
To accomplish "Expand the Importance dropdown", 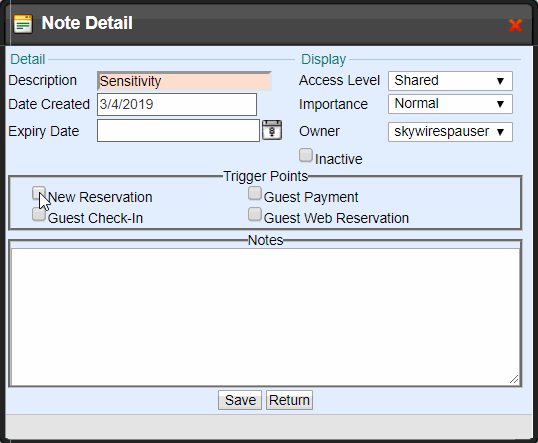I will click(x=450, y=104).
